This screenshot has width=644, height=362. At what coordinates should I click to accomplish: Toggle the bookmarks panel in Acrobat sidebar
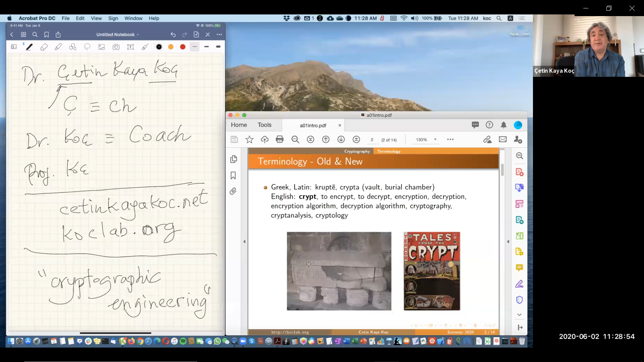pos(233,175)
